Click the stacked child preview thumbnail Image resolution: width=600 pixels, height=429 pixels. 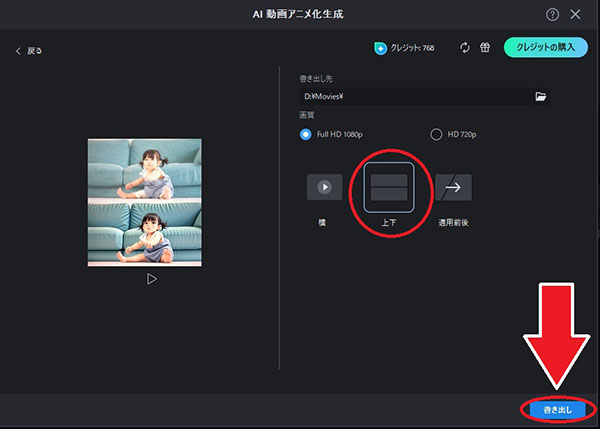(145, 202)
